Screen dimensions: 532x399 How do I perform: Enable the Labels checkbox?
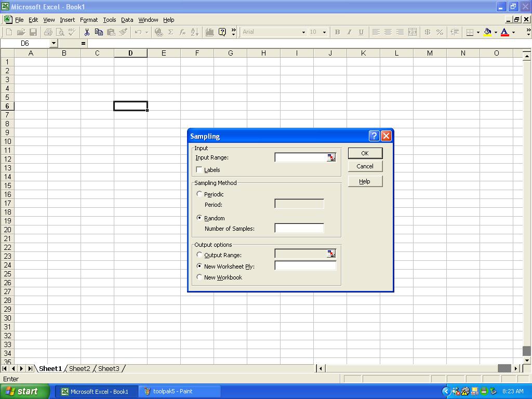199,170
